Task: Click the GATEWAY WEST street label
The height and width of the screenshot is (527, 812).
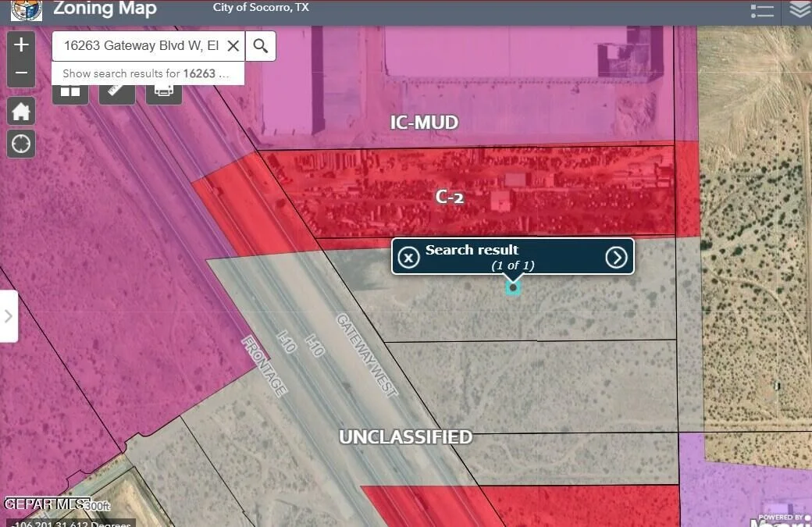Action: (x=367, y=356)
